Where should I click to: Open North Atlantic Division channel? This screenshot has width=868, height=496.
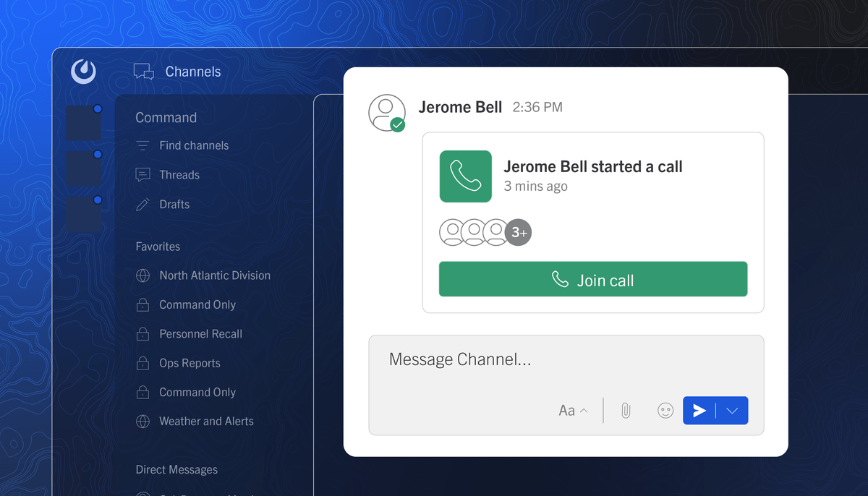[x=215, y=275]
